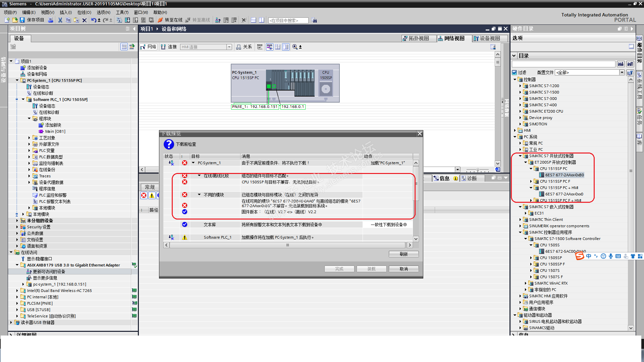Click the Print icon in toolbar
Viewport: 644px width, 362px height.
pyautogui.click(x=51, y=20)
